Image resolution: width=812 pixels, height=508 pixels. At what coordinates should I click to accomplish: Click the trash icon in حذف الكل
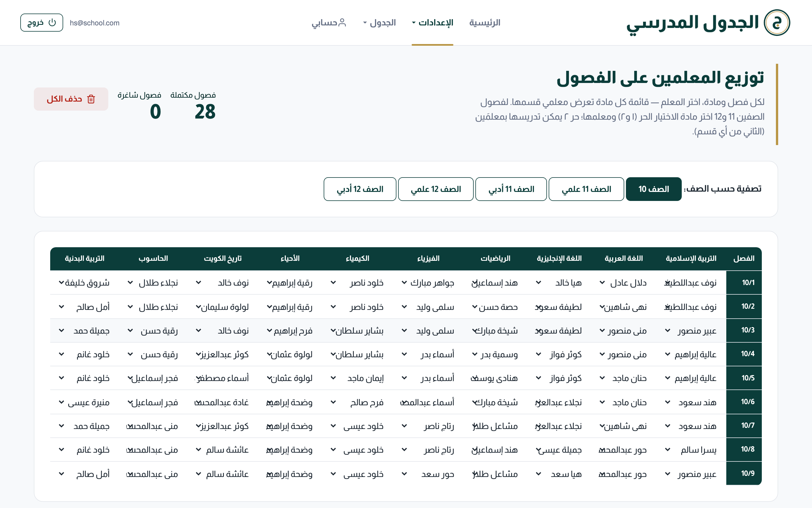(x=91, y=99)
